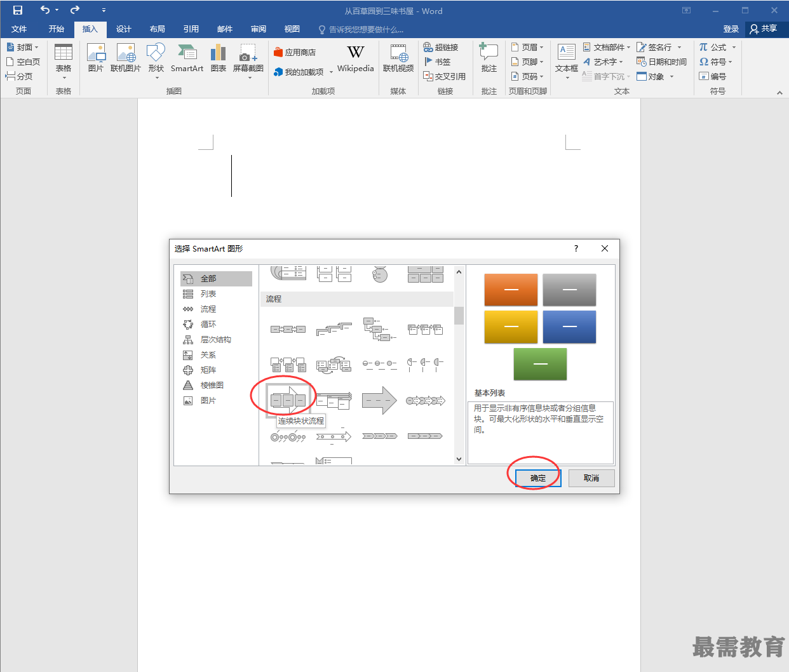The height and width of the screenshot is (672, 789).
Task: Confirm with the 确定 button
Action: point(538,478)
